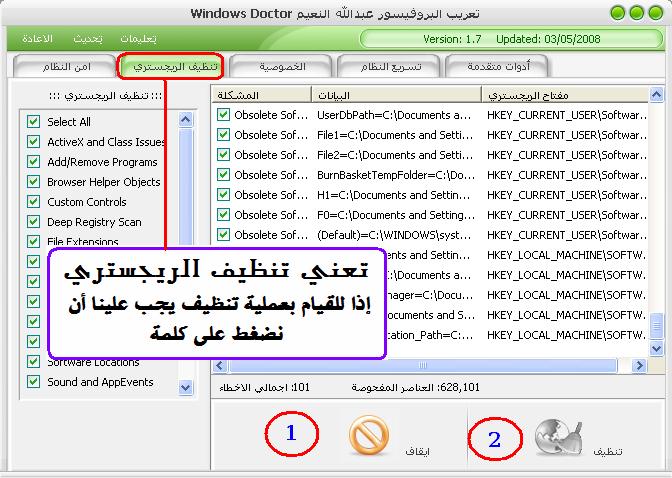
Task: Sort by the مفتاح الريجستري column header
Action: tap(565, 95)
